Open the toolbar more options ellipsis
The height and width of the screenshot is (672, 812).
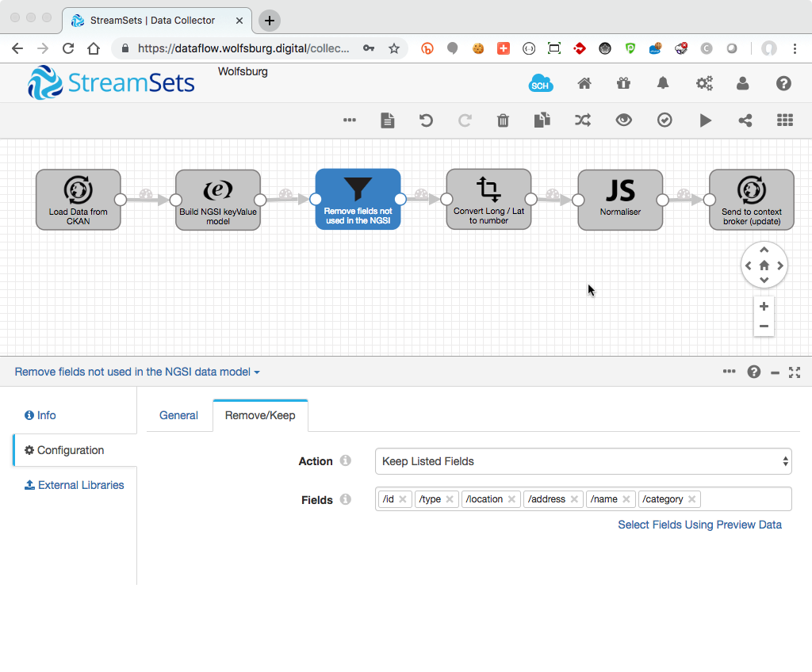[349, 120]
